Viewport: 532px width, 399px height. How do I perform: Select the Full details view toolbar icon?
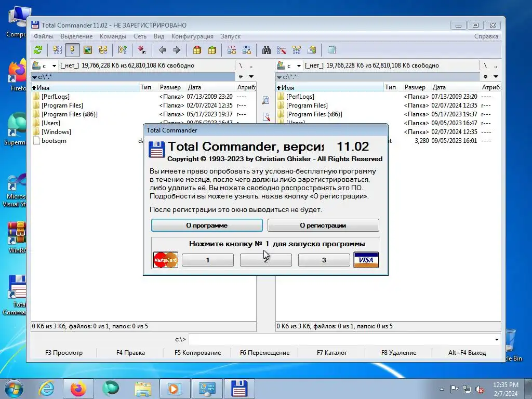pyautogui.click(x=73, y=50)
